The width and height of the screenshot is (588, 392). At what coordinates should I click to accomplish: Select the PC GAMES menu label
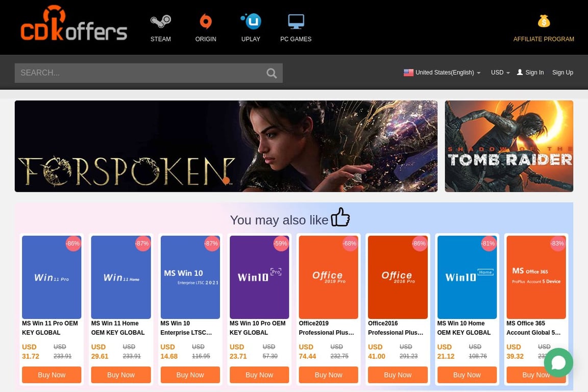(x=296, y=39)
